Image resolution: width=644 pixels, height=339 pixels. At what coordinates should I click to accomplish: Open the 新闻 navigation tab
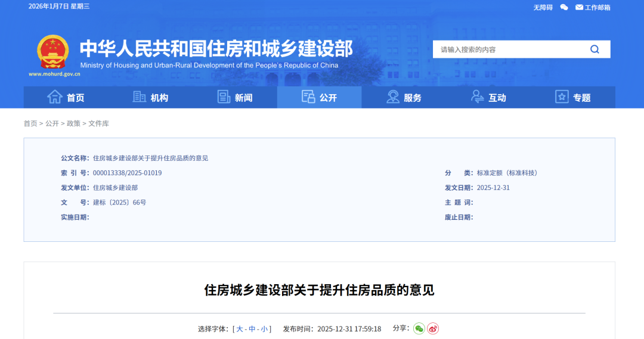click(235, 97)
